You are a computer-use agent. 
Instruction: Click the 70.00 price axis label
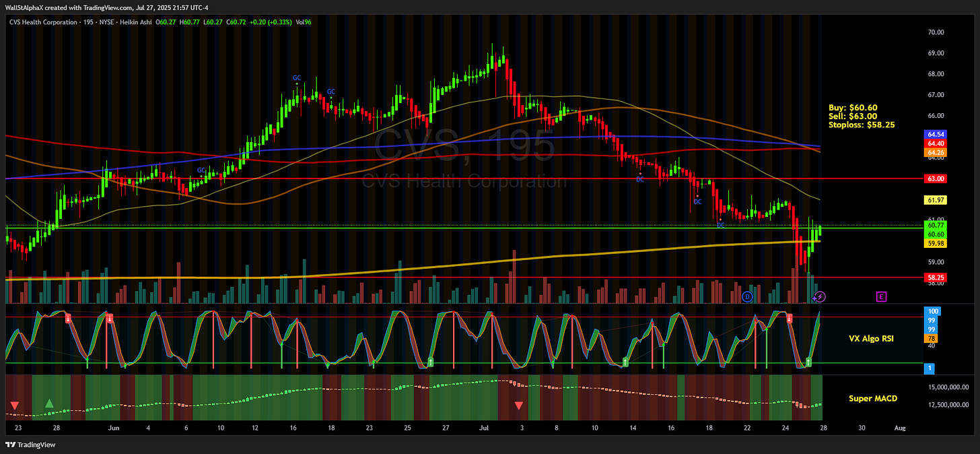click(x=936, y=32)
